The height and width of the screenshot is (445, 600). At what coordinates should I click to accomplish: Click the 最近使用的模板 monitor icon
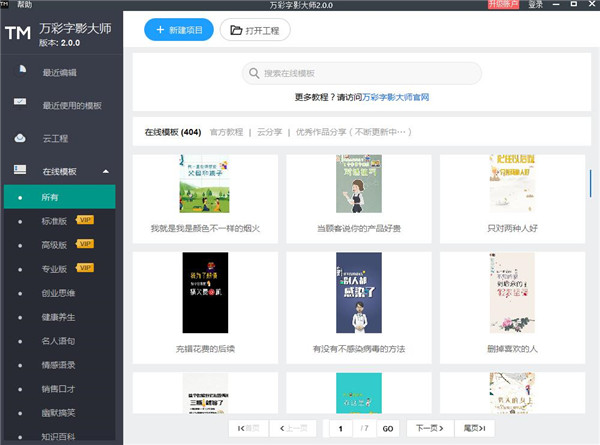coord(20,103)
